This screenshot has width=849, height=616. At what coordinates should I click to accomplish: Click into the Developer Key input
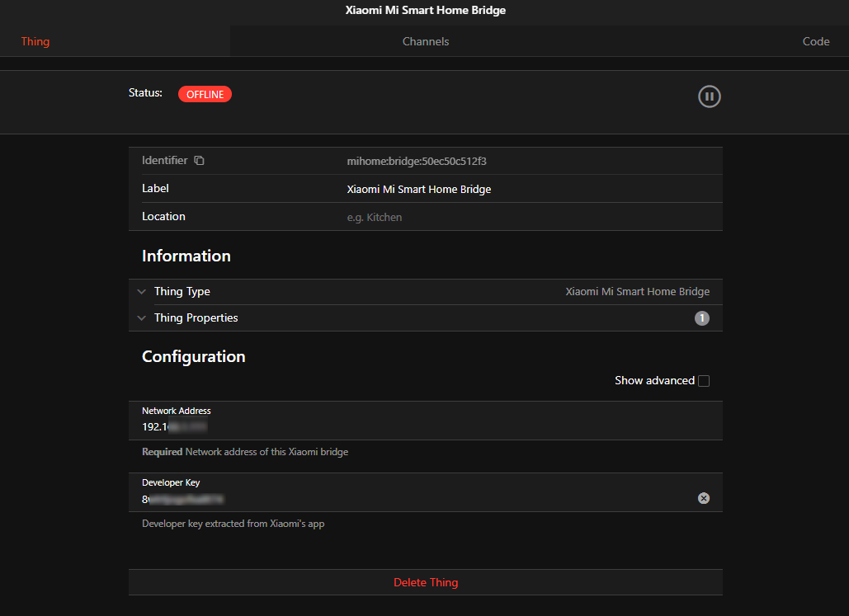tap(413, 499)
